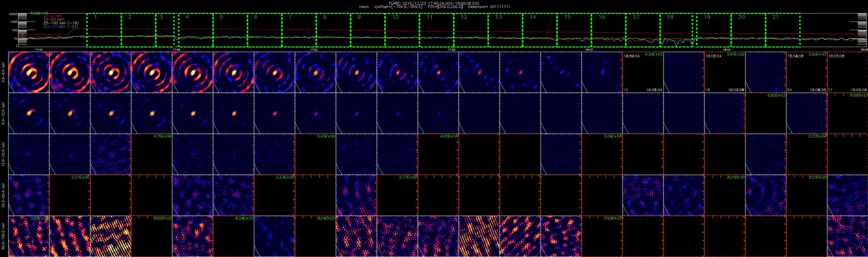
Task: Select interval 3 marker on the lightcurve
Action: click(161, 17)
